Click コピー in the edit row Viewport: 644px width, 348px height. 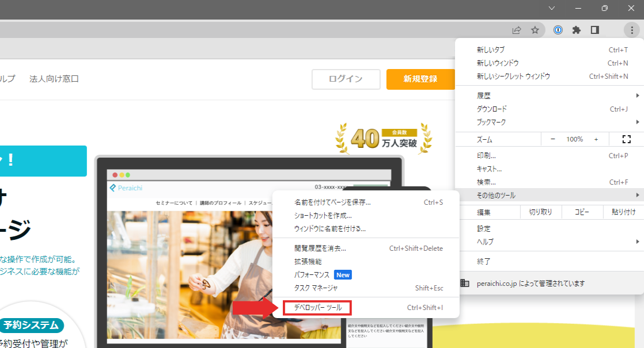click(582, 212)
